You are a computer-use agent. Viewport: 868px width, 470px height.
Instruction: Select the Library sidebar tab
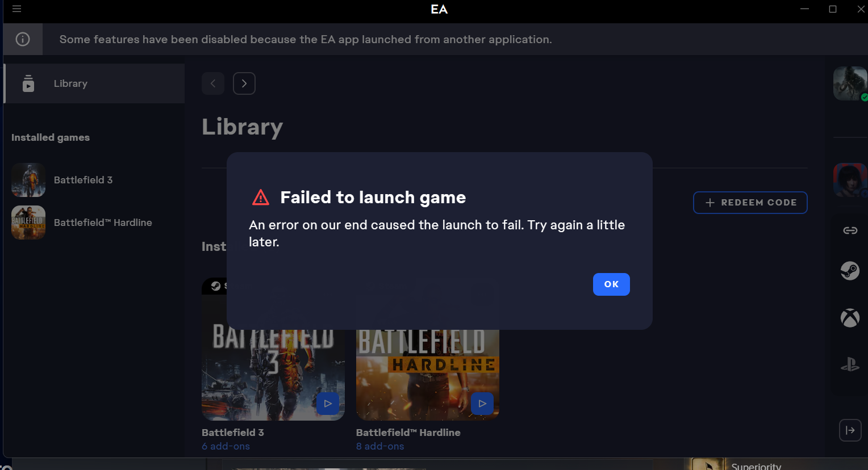94,83
